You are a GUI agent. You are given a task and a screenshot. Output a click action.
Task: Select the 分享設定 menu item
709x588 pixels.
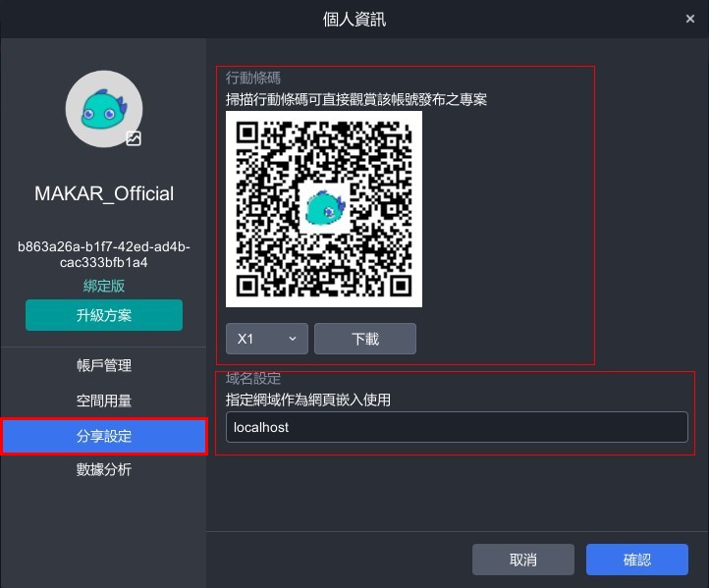click(104, 436)
